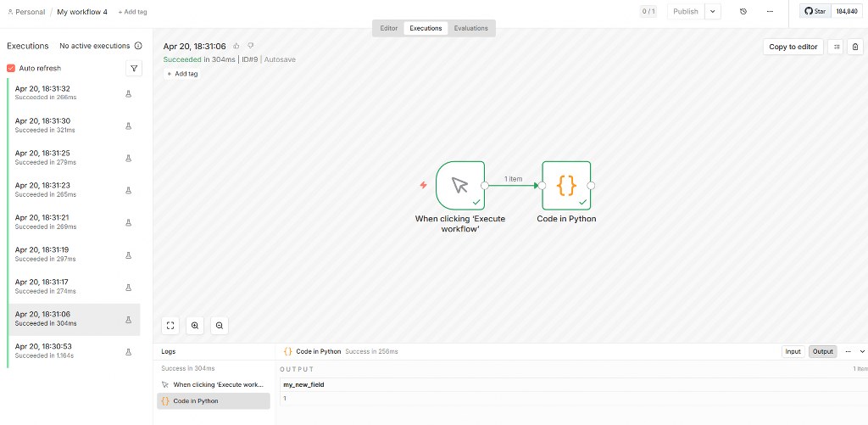The image size is (868, 425).
Task: Select the execution from Apr 20, 18:31:25
Action: (x=74, y=158)
